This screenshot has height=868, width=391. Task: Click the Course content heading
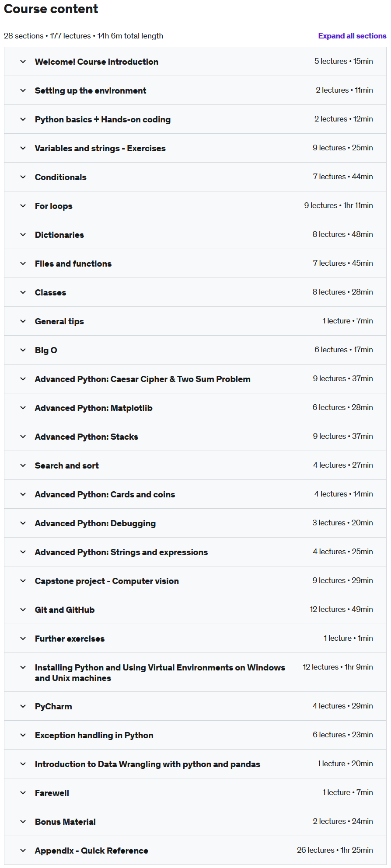tap(51, 9)
